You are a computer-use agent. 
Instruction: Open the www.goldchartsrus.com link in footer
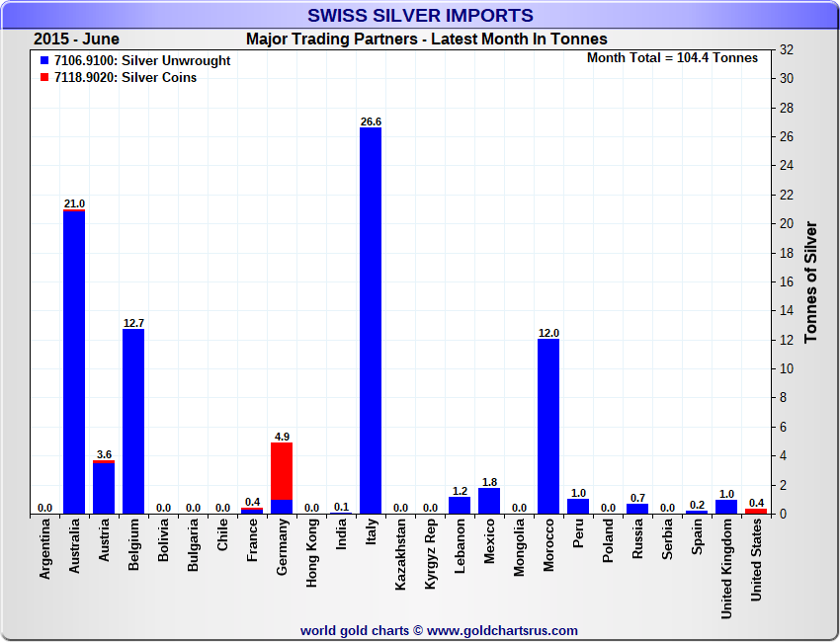coord(502,630)
